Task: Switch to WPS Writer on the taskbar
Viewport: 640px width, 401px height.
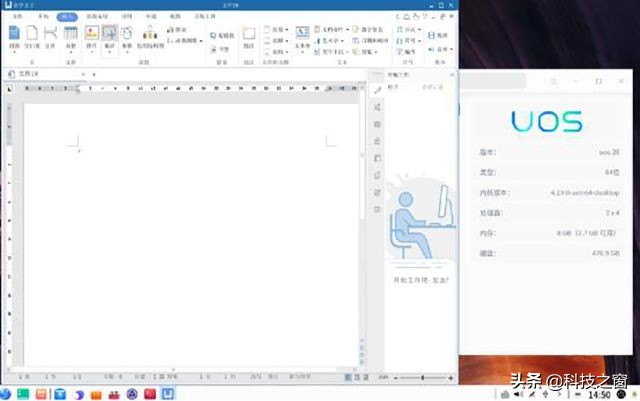Action: (x=168, y=393)
